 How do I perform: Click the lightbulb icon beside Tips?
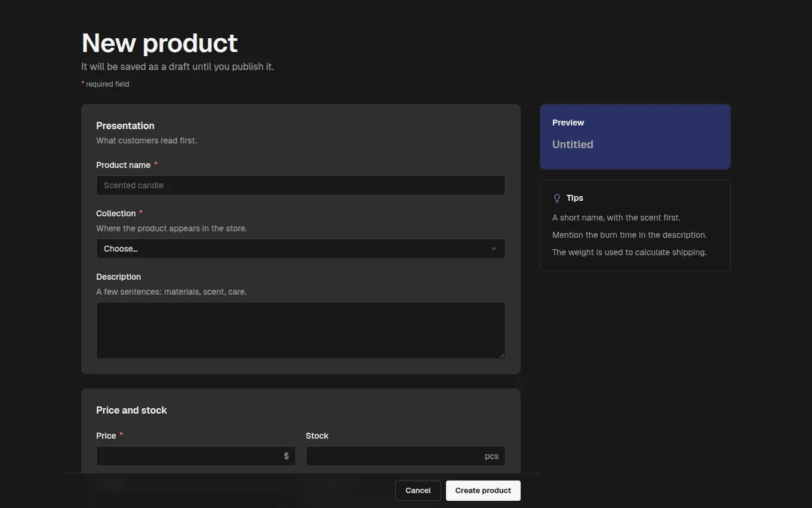pyautogui.click(x=557, y=198)
